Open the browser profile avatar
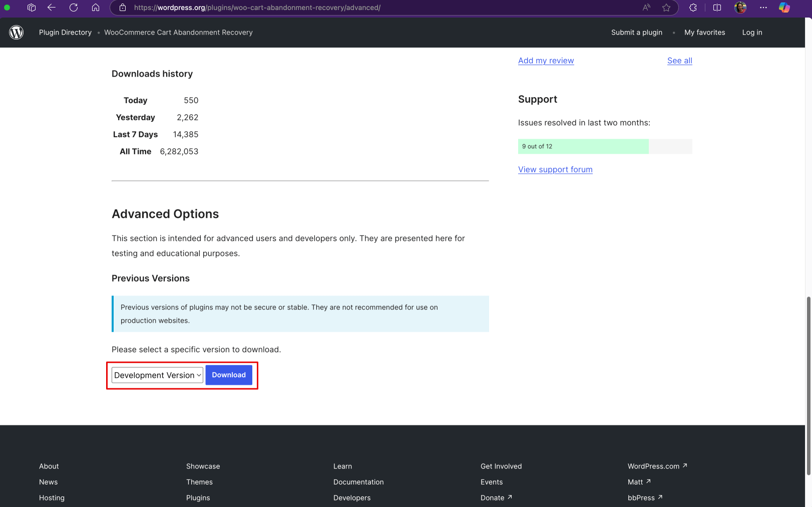 [740, 8]
